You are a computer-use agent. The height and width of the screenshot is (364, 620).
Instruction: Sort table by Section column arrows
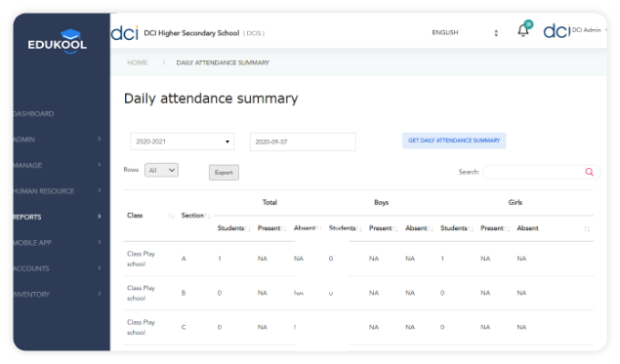(207, 216)
